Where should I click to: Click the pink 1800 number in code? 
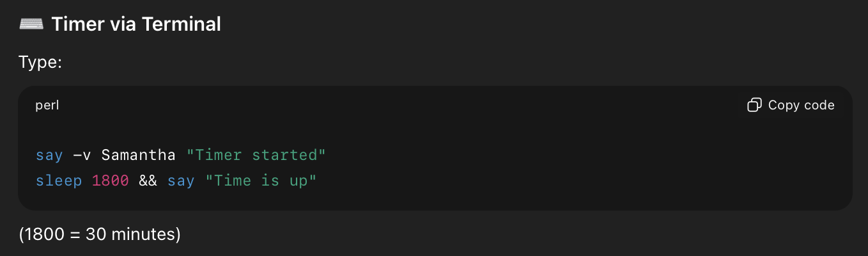111,181
